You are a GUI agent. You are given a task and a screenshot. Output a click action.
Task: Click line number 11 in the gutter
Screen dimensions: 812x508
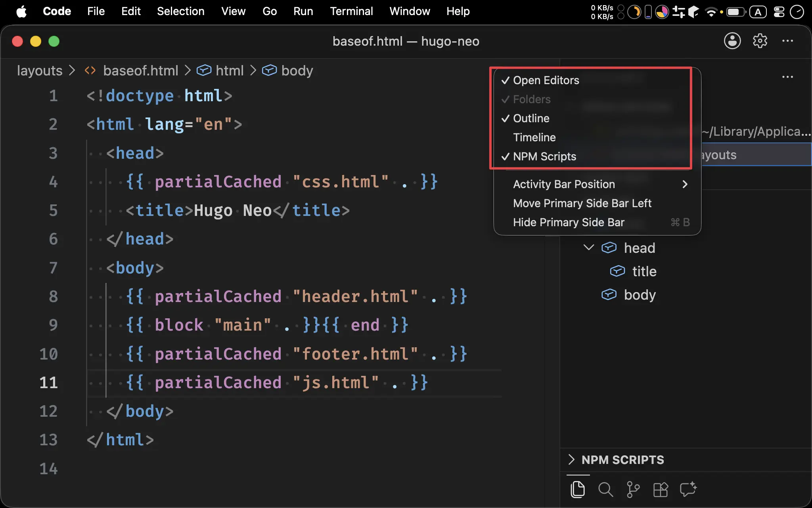(x=48, y=383)
